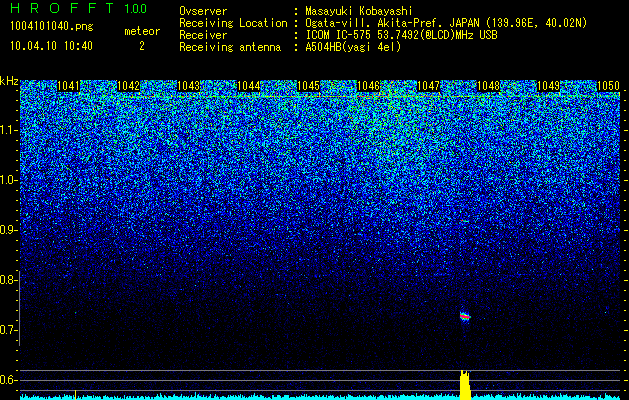Click the 1050 time marker

(x=609, y=86)
